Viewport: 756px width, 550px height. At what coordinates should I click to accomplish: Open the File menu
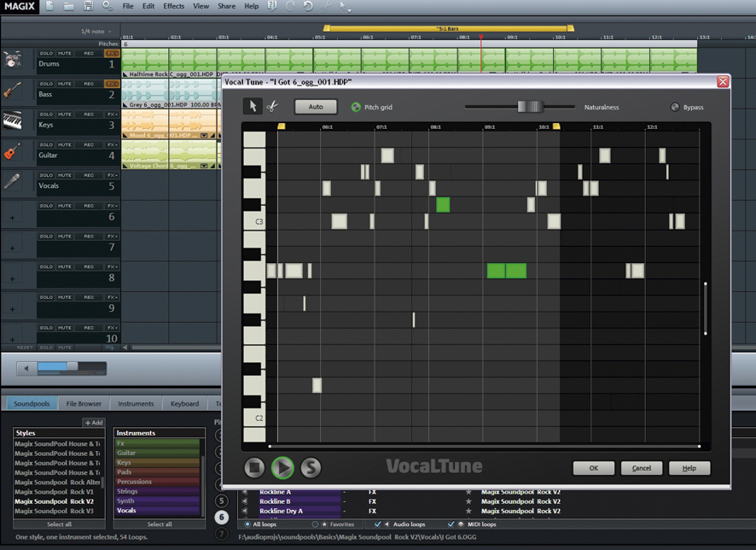point(128,6)
